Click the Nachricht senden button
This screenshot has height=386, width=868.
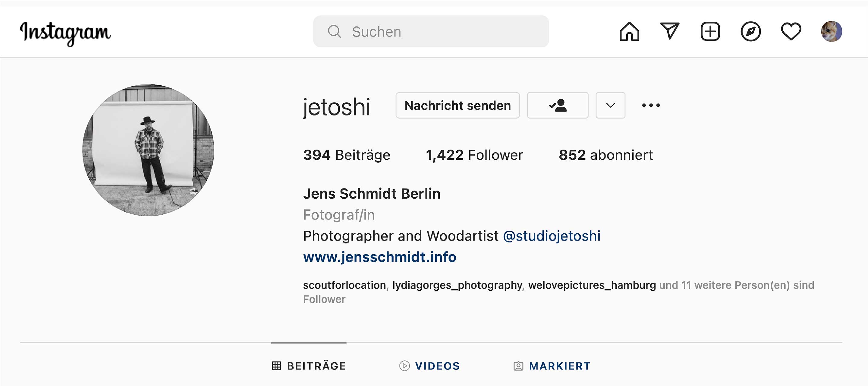click(x=457, y=106)
